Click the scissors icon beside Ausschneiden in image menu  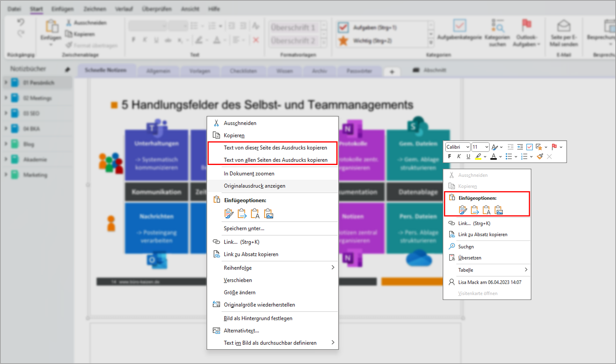coord(216,123)
